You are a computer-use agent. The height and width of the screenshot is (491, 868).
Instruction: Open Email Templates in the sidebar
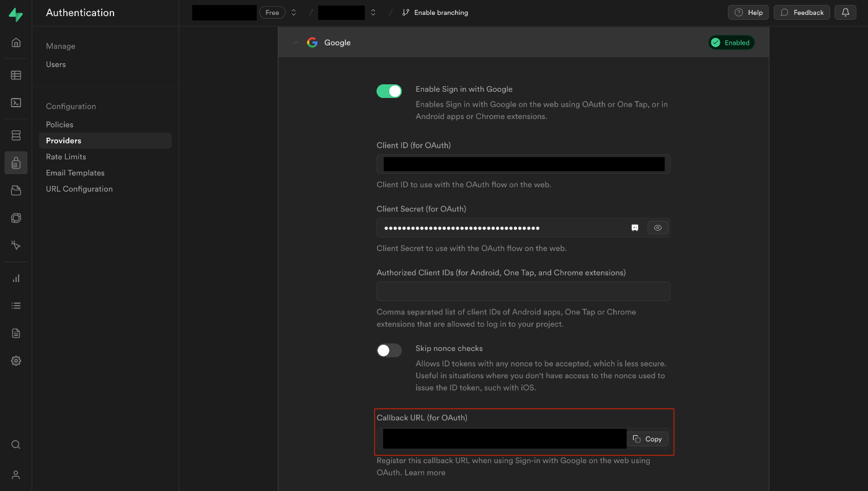pos(75,173)
